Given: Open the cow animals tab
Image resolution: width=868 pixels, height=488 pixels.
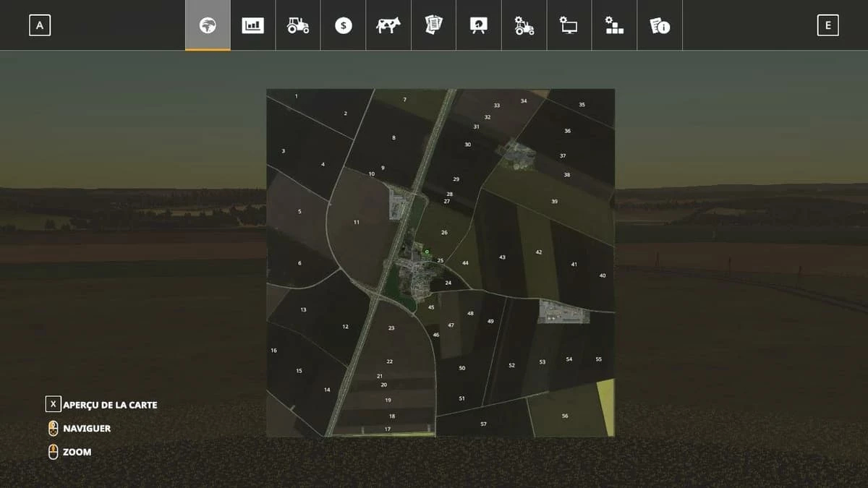Looking at the screenshot, I should (388, 25).
